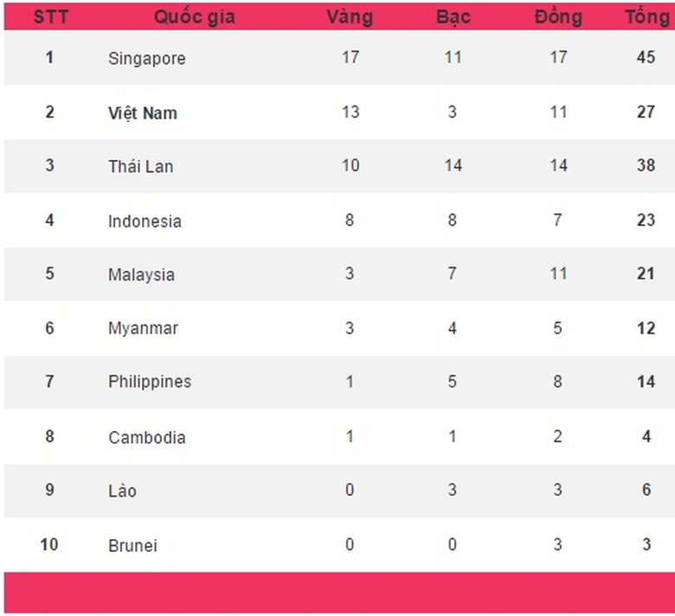
Task: Click the Bạc column header
Action: [453, 17]
